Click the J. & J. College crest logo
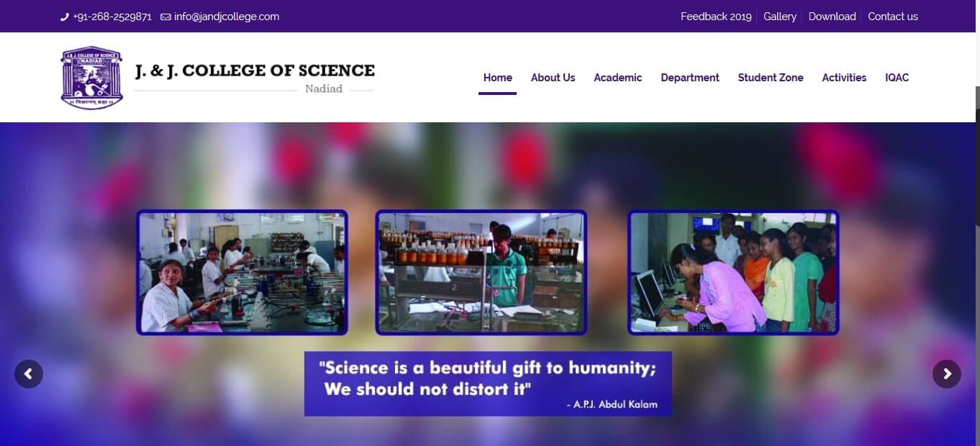The width and height of the screenshot is (980, 446). (91, 78)
